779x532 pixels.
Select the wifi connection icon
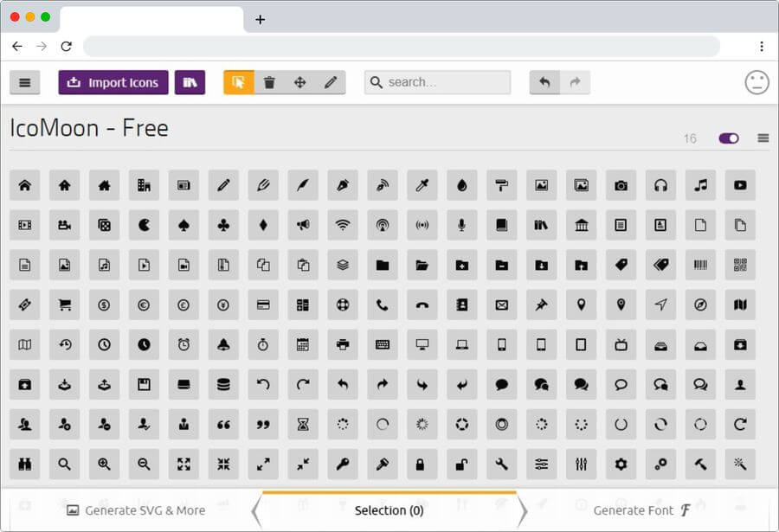coord(343,225)
